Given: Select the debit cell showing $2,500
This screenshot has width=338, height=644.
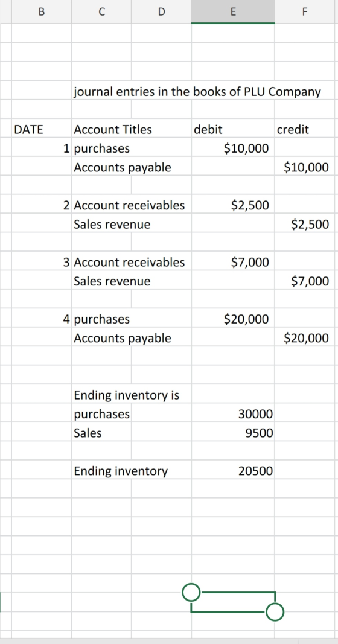Looking at the screenshot, I should point(233,205).
